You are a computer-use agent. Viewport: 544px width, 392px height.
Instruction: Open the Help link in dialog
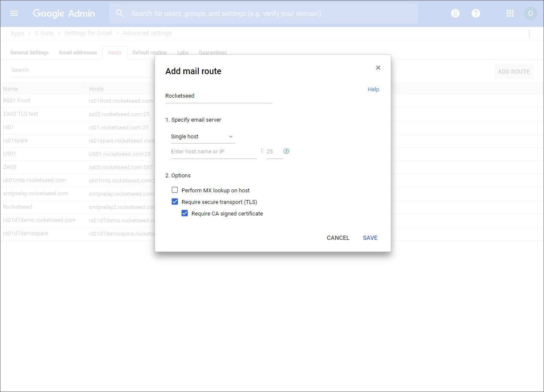click(x=373, y=90)
